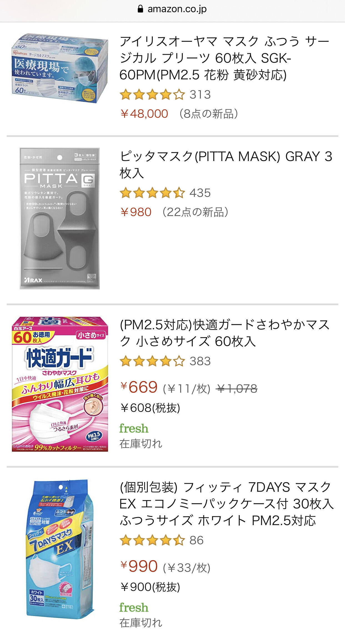
Task: Click star rating of PITTA MASK
Action: click(152, 193)
